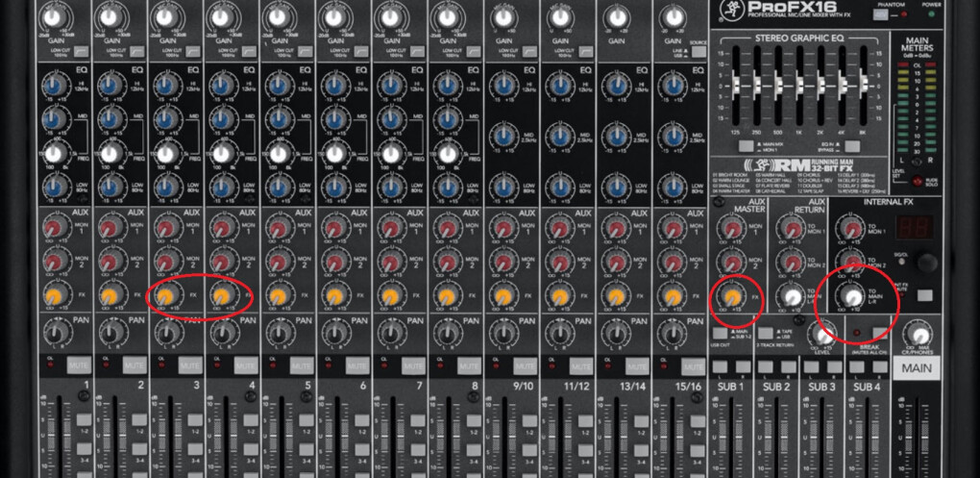Click the channel 5 GAIN knob

tap(277, 18)
